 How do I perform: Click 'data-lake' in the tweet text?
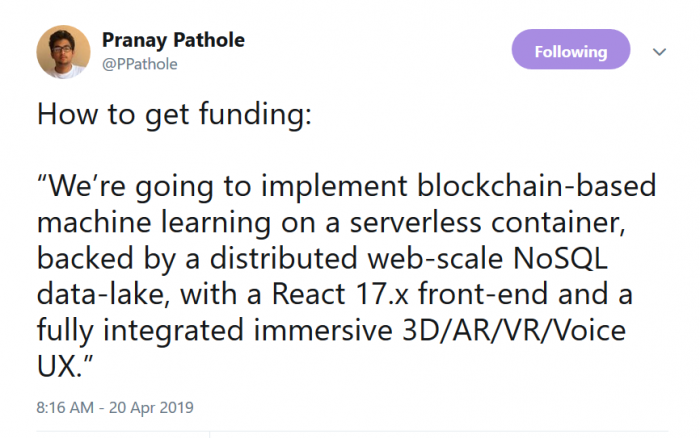(100, 295)
